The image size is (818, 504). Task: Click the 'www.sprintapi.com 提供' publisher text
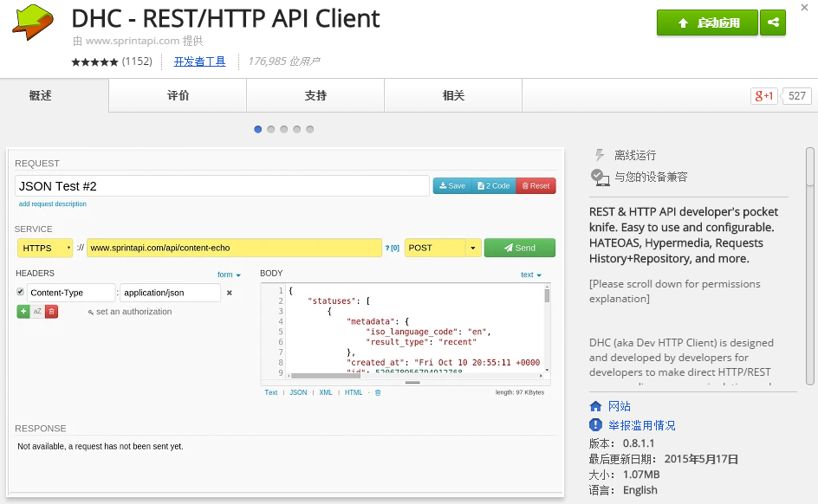point(139,41)
